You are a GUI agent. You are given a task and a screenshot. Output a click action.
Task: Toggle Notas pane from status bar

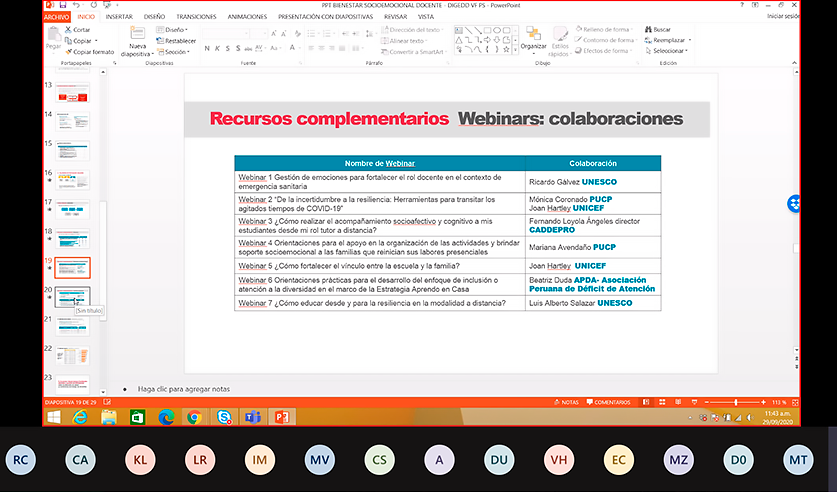pyautogui.click(x=566, y=402)
